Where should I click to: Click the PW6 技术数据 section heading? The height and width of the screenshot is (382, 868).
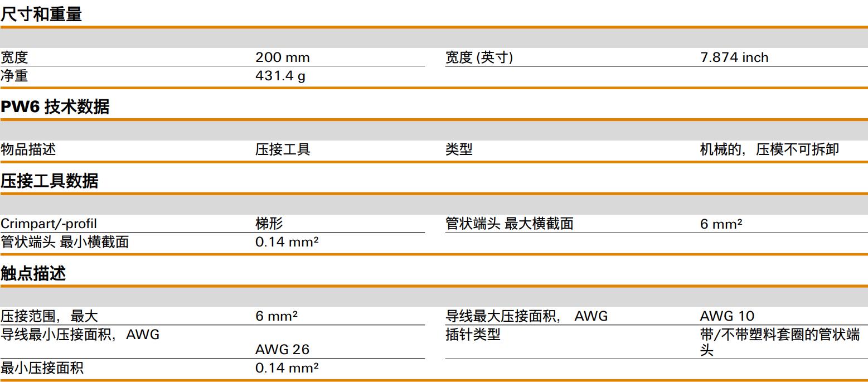tap(55, 107)
